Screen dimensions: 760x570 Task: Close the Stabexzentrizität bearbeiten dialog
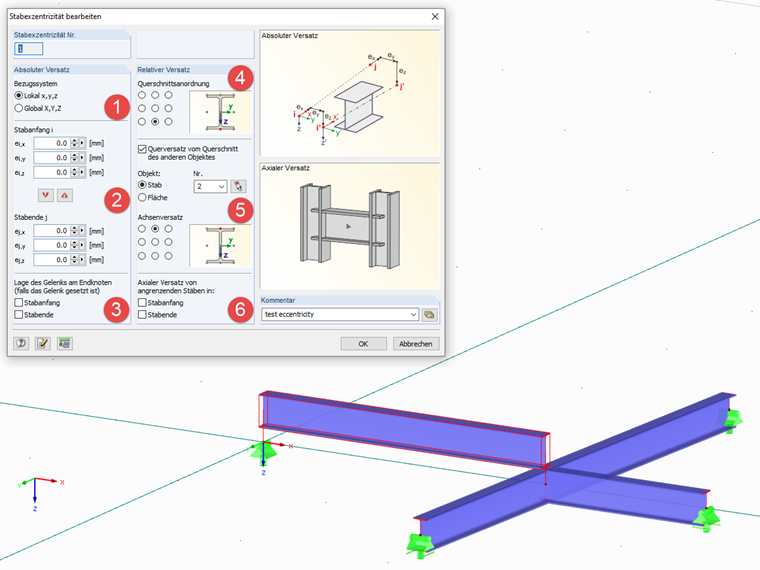435,16
